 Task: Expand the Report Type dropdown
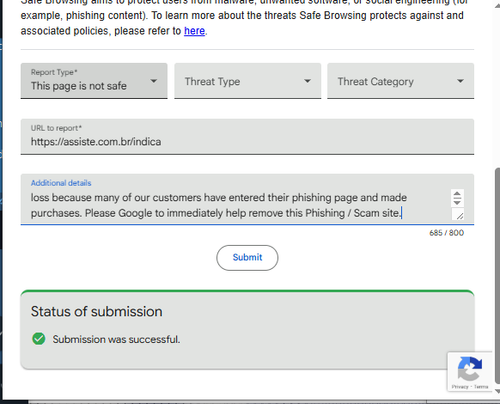click(94, 81)
